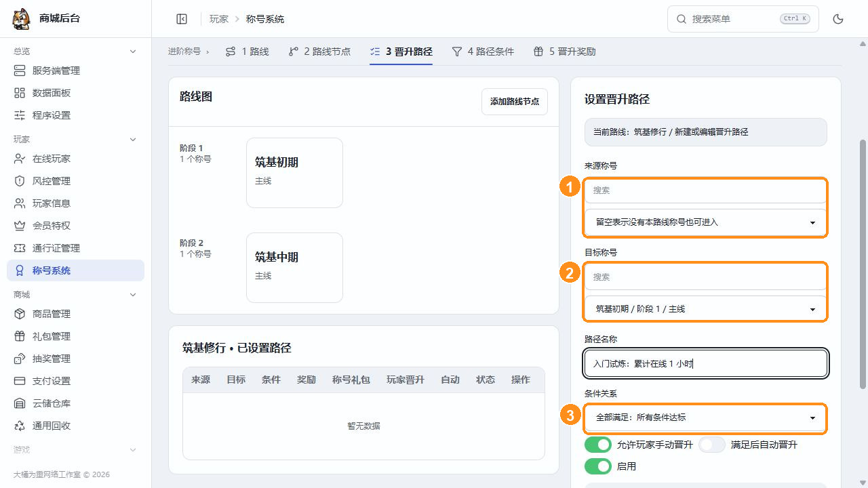The height and width of the screenshot is (488, 868).
Task: Click the magnifier icon in the search menu box
Action: [682, 19]
